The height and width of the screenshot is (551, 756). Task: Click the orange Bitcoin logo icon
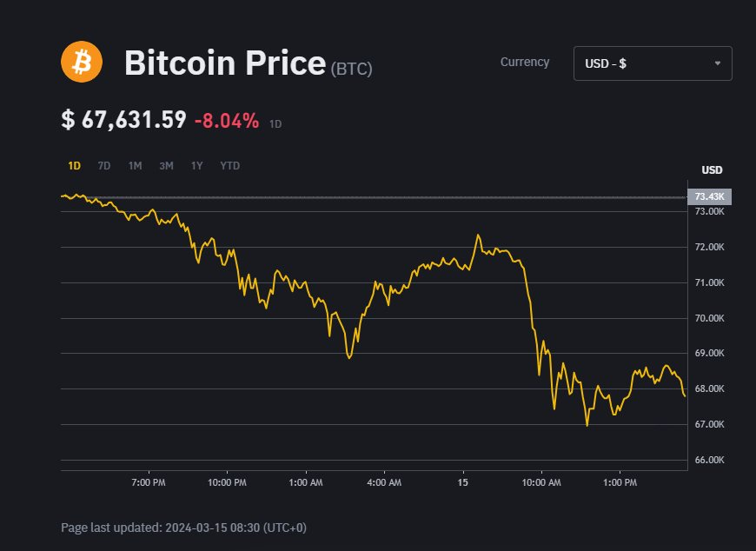pyautogui.click(x=82, y=63)
